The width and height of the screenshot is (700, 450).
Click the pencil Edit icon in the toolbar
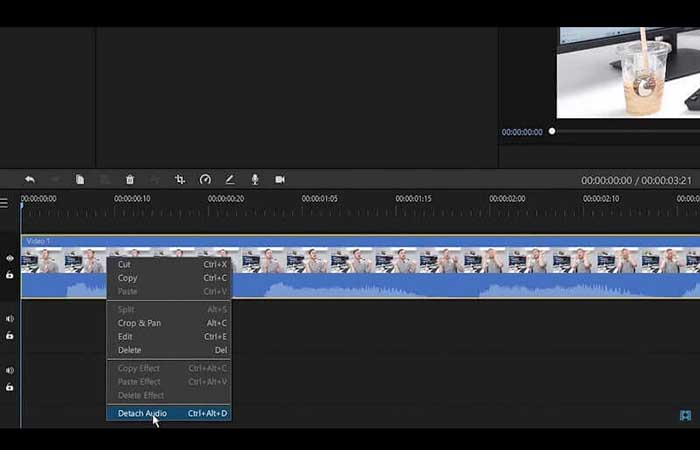tap(230, 179)
